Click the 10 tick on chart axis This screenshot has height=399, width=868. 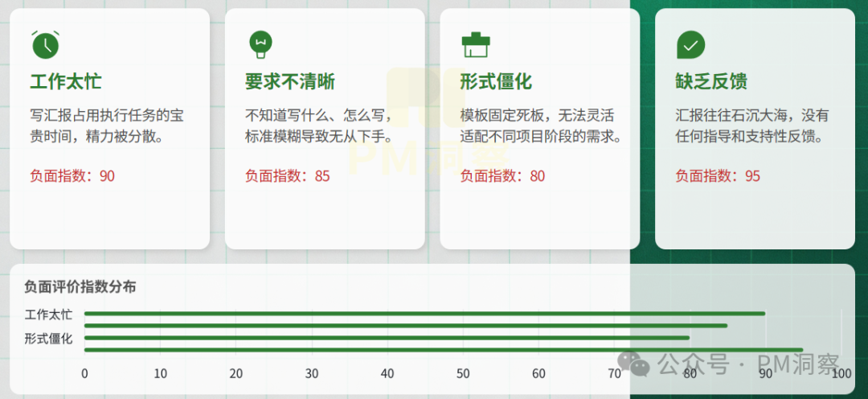click(161, 374)
